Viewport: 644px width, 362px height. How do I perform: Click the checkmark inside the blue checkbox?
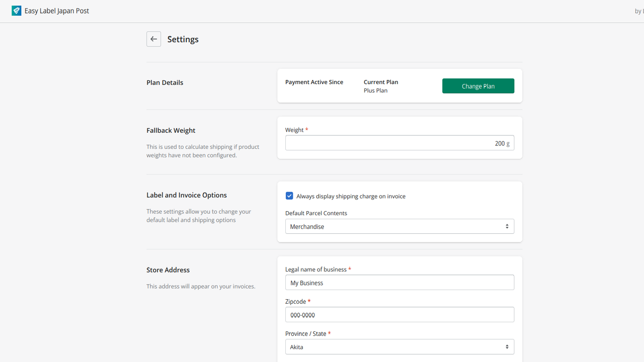pyautogui.click(x=289, y=196)
